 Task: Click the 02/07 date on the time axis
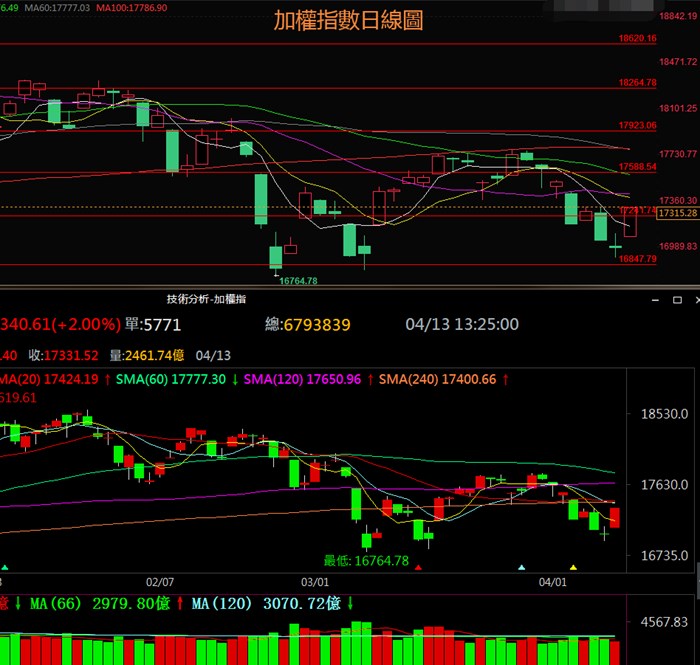(x=160, y=580)
